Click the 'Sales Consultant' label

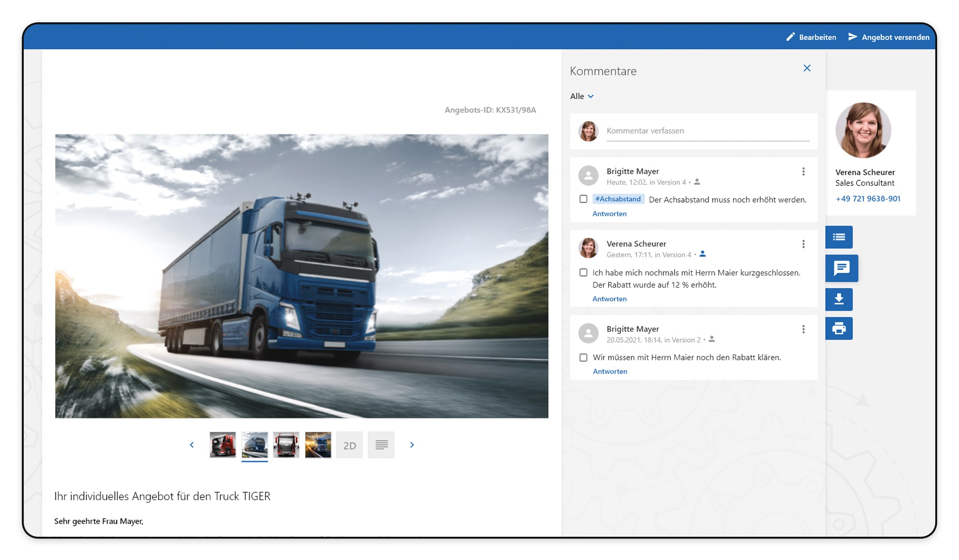coord(865,183)
